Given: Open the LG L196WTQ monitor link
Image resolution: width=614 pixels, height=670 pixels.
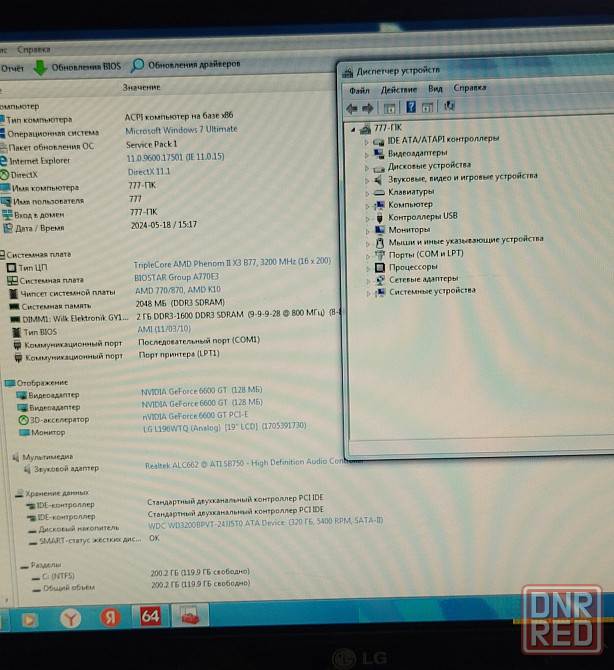Looking at the screenshot, I should 225,427.
